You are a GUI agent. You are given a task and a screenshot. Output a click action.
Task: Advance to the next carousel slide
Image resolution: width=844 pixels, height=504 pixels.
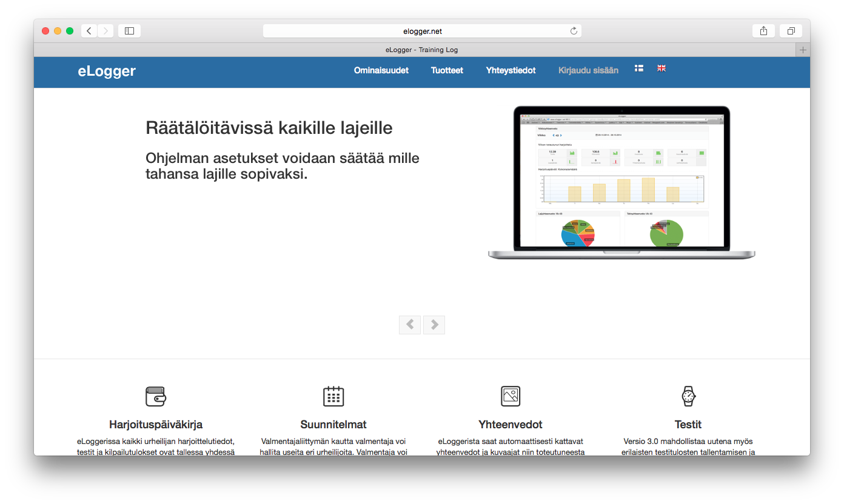coord(434,325)
